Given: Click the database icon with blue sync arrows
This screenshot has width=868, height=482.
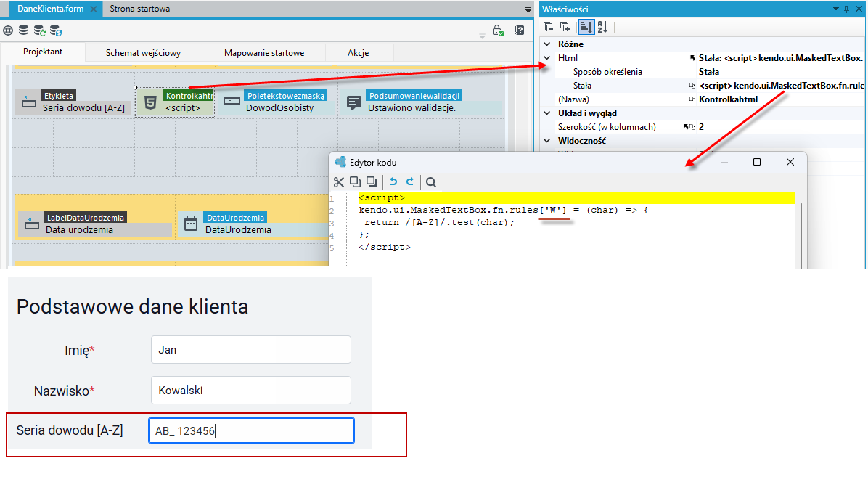Looking at the screenshot, I should 55,30.
